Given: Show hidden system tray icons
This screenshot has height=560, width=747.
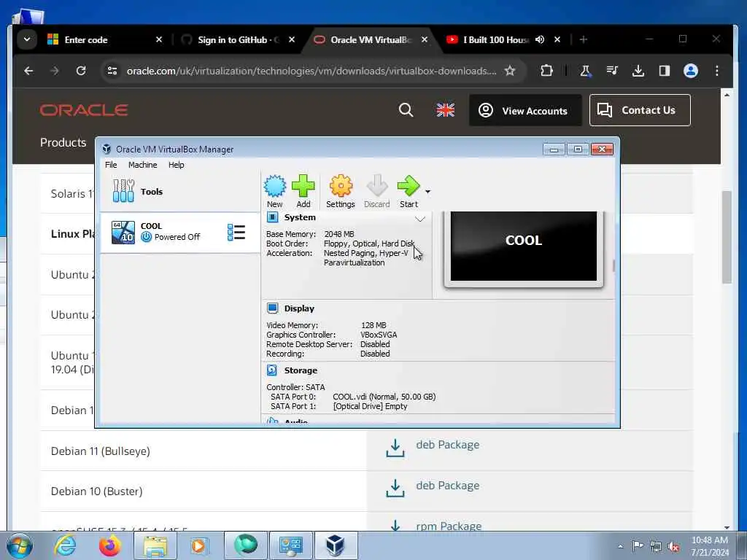Looking at the screenshot, I should [620, 546].
